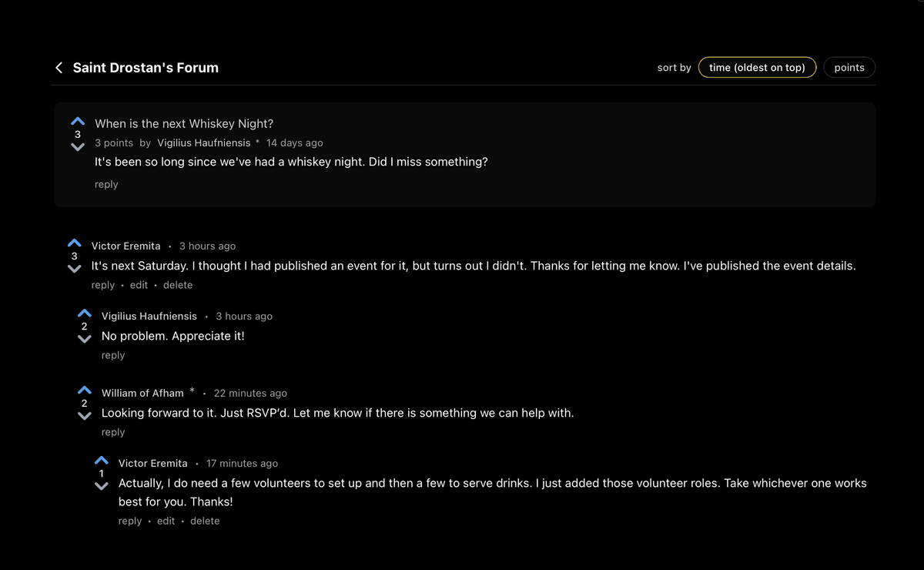
Task: Click the Saint Drostan's Forum title
Action: click(x=146, y=67)
